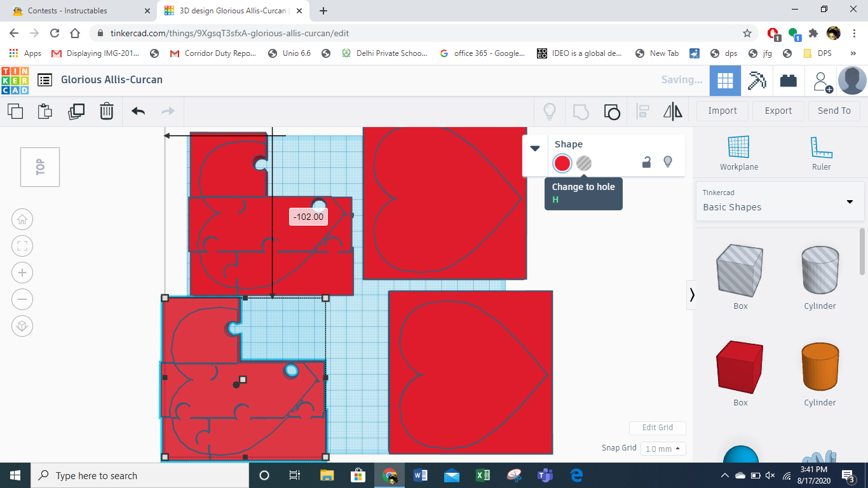868x488 pixels.
Task: Click the Show All lightbulb in toolbar
Action: (x=550, y=112)
